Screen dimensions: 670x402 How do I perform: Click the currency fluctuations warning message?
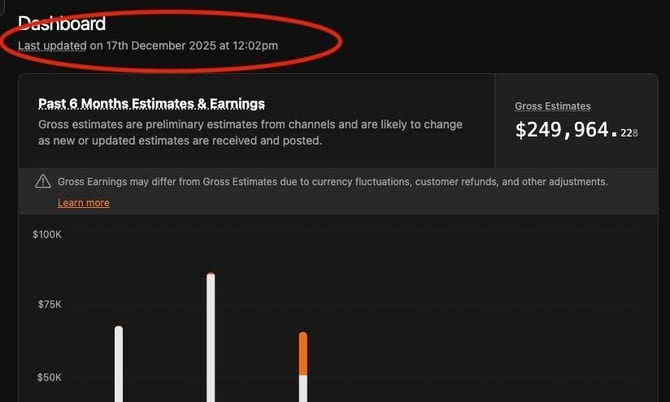pyautogui.click(x=332, y=182)
